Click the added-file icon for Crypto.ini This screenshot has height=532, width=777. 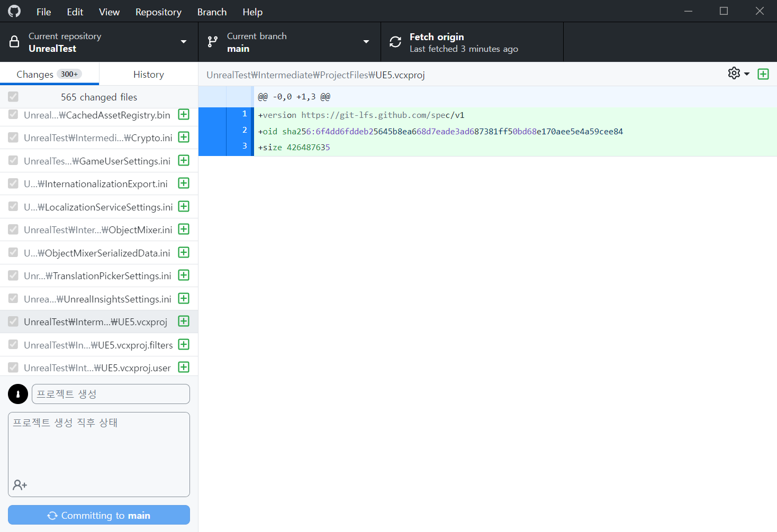point(184,137)
